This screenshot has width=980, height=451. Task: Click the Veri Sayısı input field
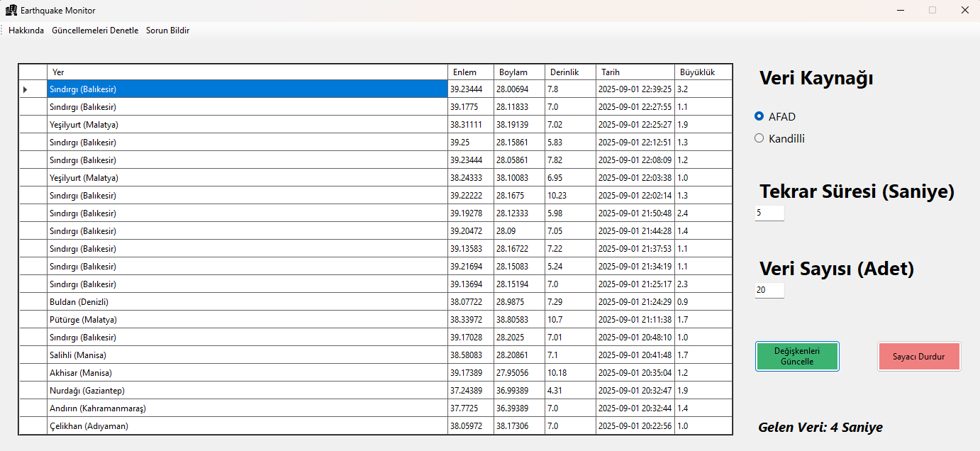click(769, 290)
